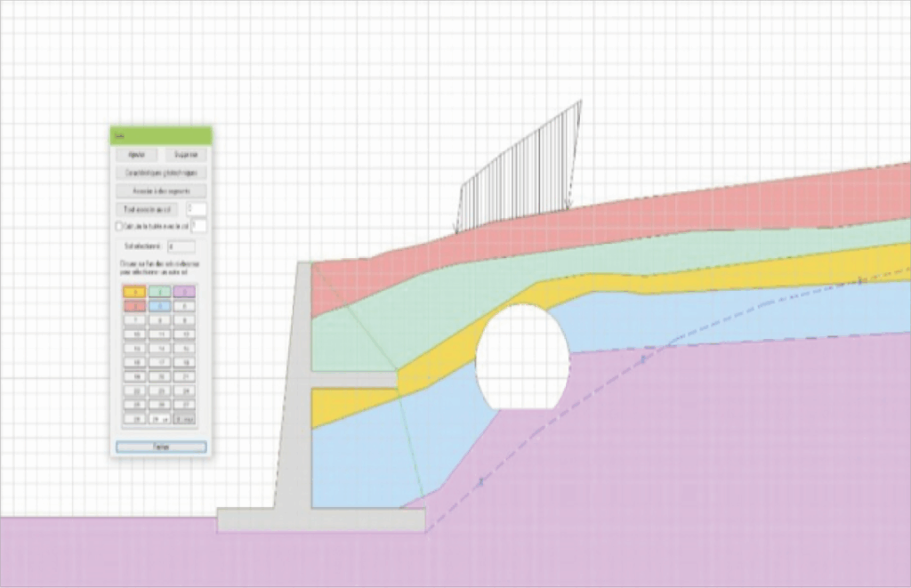Click the field next to Tout associer

click(197, 209)
